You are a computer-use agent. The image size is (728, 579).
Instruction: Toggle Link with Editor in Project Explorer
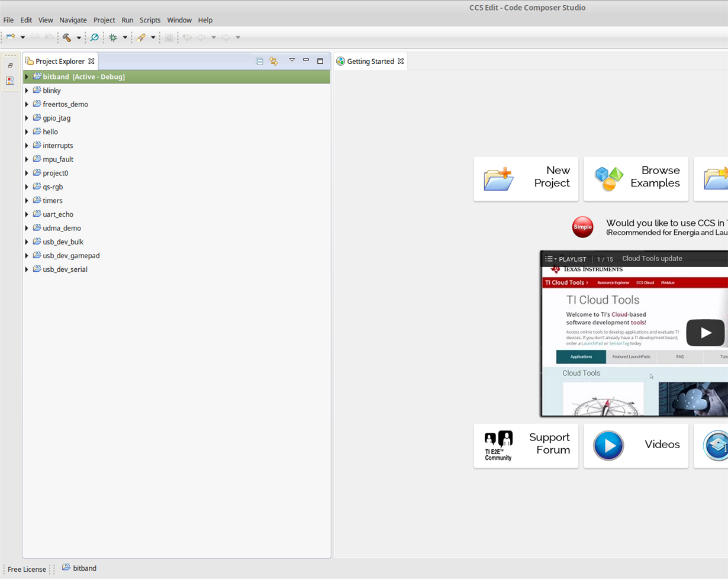pos(273,61)
